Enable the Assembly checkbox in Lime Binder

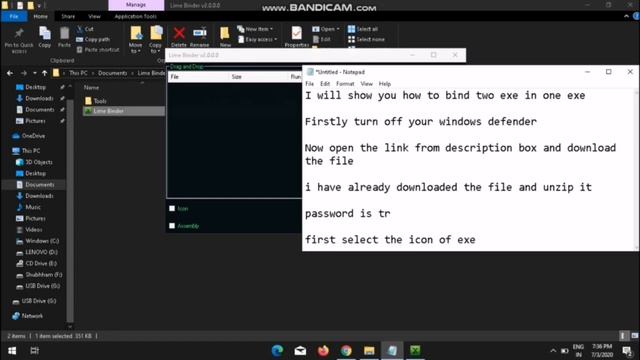click(172, 226)
